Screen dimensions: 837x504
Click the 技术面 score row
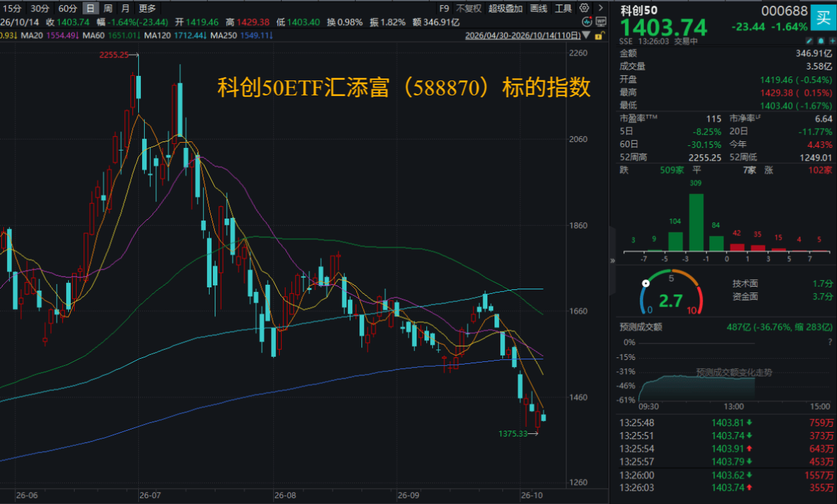[x=782, y=283]
